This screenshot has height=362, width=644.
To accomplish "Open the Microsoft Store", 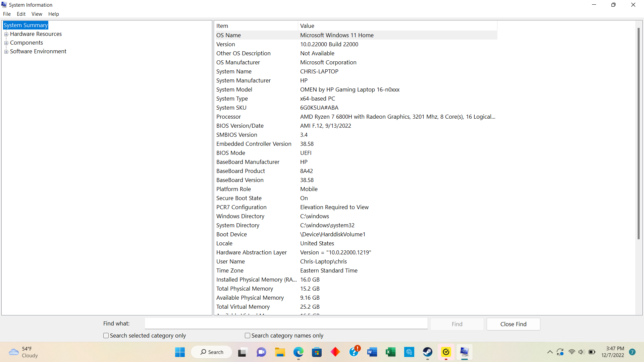I will 317,352.
